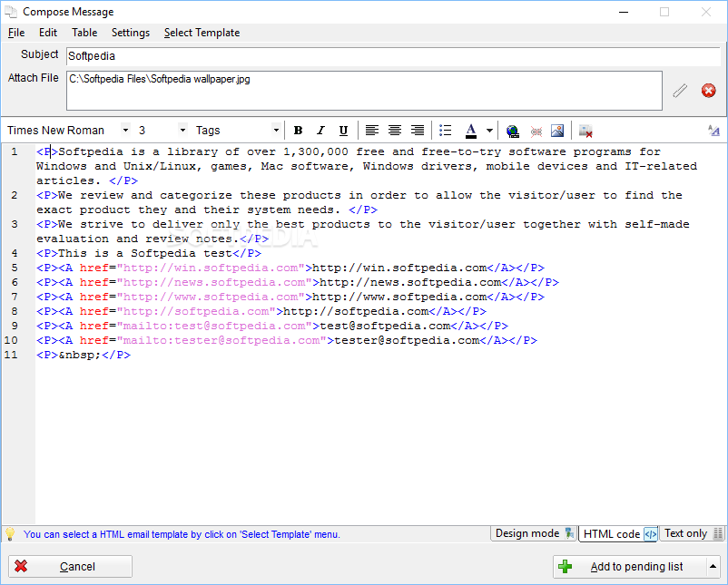This screenshot has width=728, height=585.
Task: Toggle bold formatting button
Action: pos(298,131)
